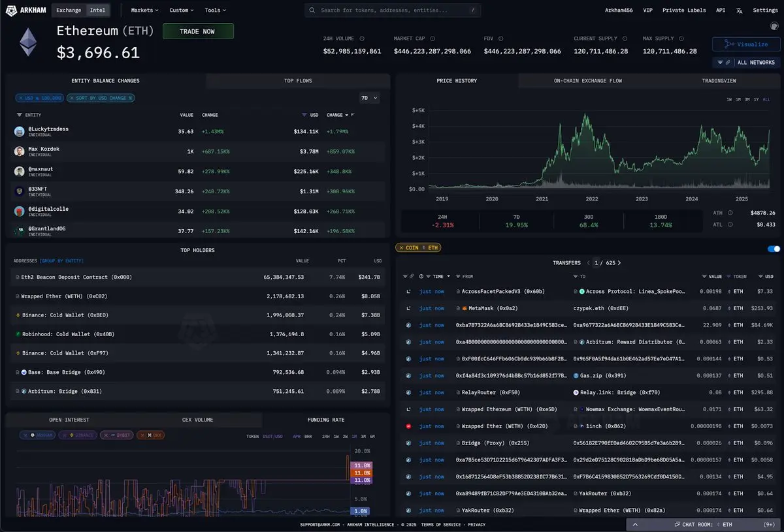The width and height of the screenshot is (784, 532).
Task: Toggle the blue switch above the transfers table
Action: (x=774, y=249)
